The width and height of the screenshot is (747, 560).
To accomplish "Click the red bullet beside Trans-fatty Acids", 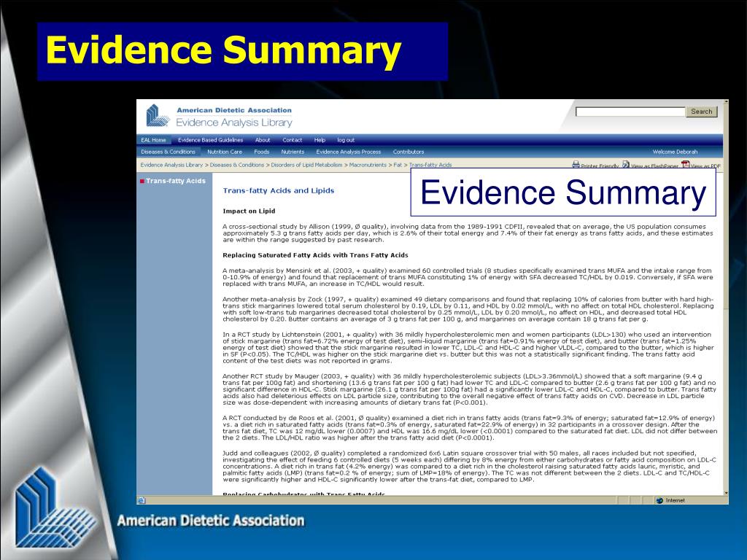I will click(x=142, y=181).
